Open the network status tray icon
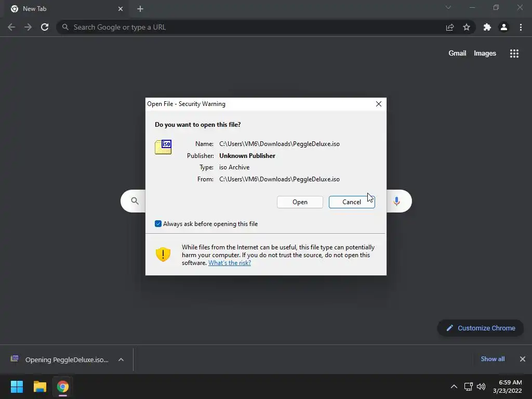The image size is (532, 399). pyautogui.click(x=469, y=387)
